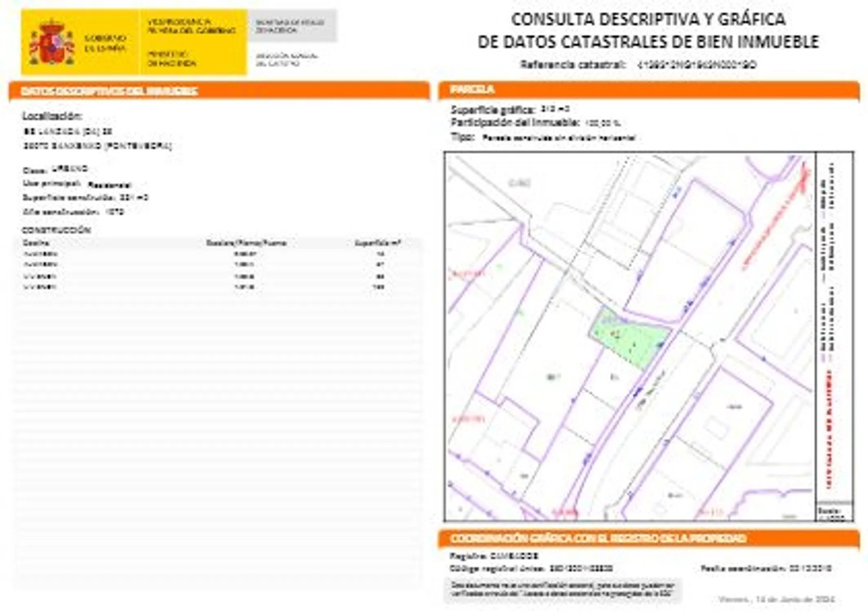Open the Datos Descriptivos del Inmueble header
This screenshot has height=612, width=868.
[x=109, y=91]
